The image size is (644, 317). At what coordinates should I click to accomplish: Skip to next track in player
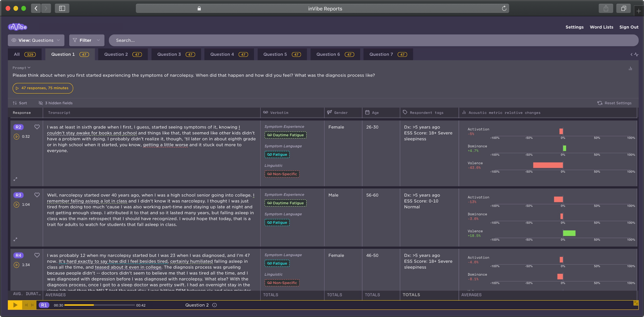click(32, 305)
